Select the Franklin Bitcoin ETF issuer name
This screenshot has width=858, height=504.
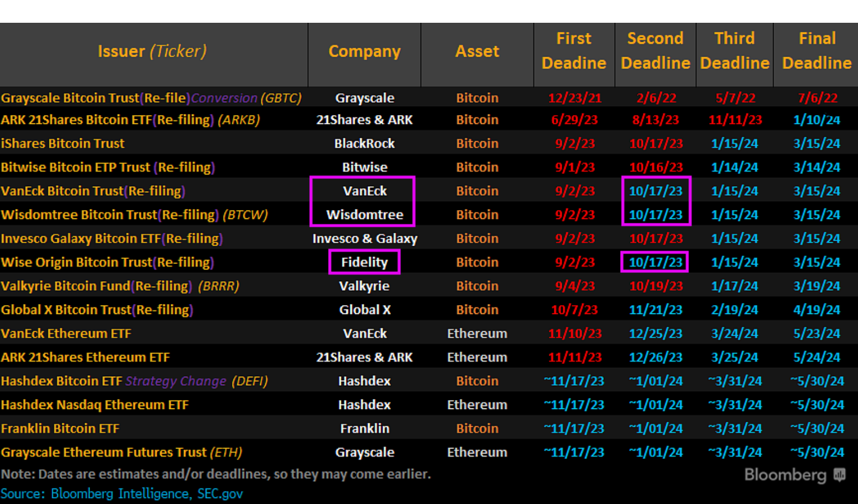point(60,428)
